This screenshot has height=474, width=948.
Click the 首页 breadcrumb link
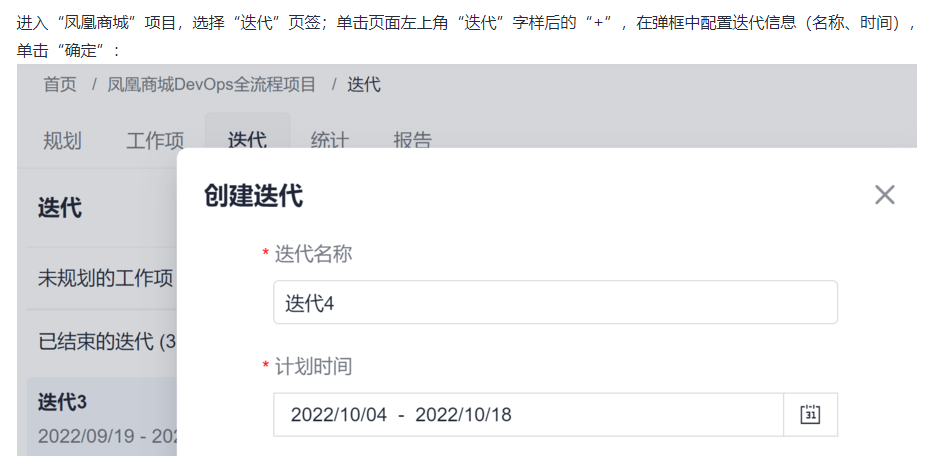[60, 84]
